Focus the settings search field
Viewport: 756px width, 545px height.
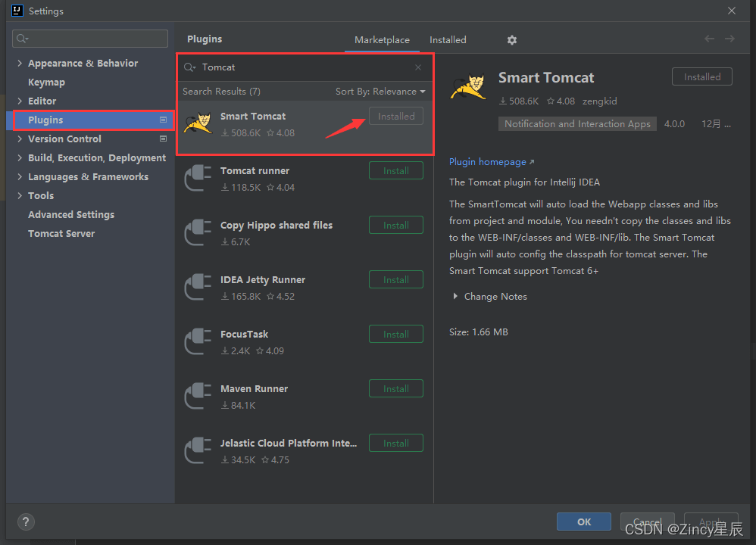coord(90,39)
